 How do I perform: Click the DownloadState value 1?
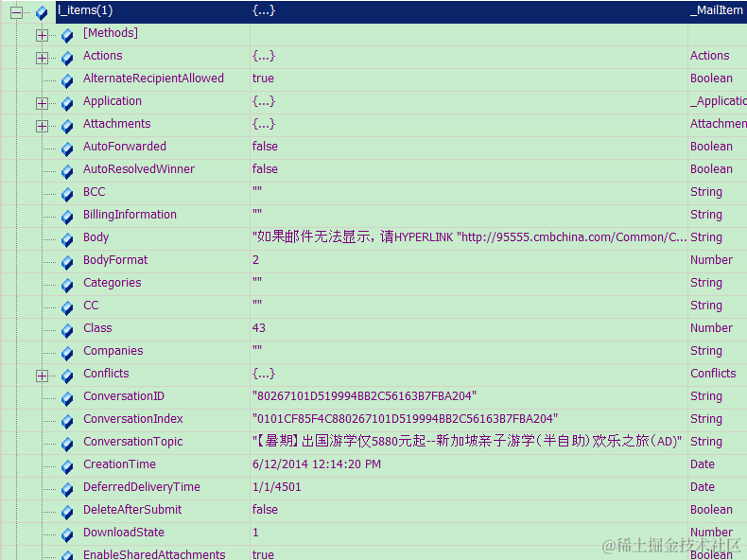[256, 533]
